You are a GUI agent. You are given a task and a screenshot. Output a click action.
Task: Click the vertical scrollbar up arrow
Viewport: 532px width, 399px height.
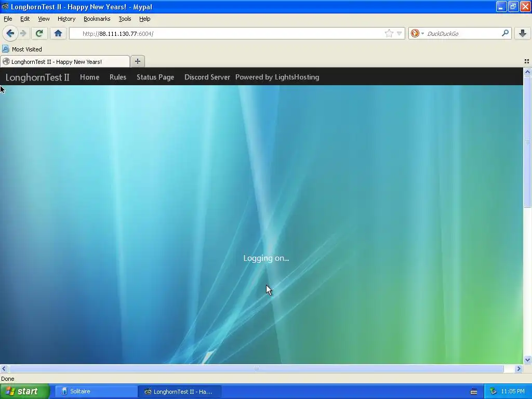click(x=527, y=72)
